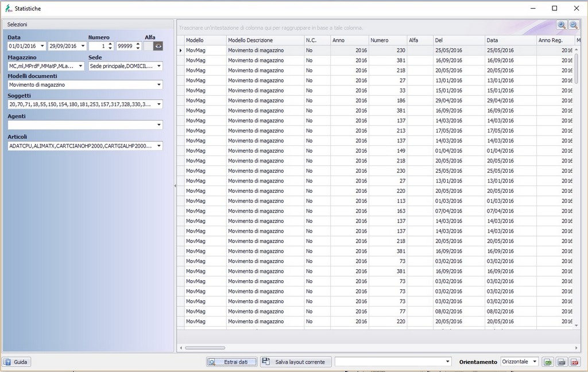Expand the Magazzino dropdown
588x372 pixels.
click(x=80, y=66)
